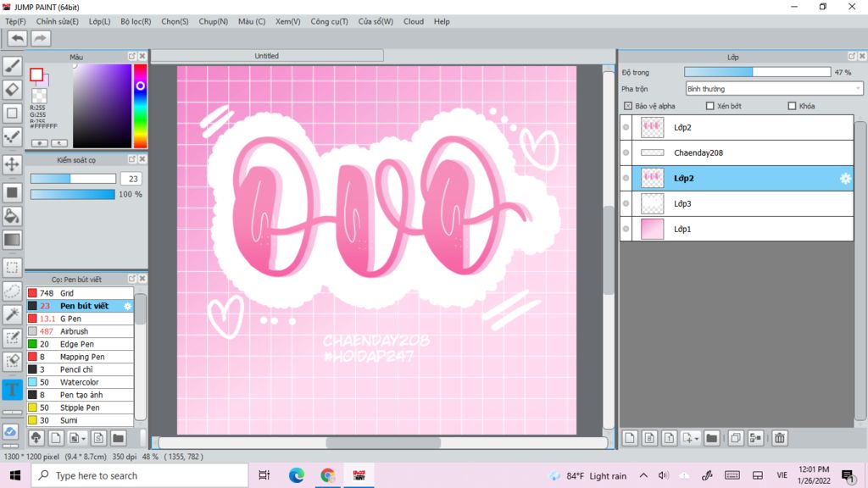The image size is (868, 488).
Task: Select the Airbrush brush
Action: [x=81, y=331]
